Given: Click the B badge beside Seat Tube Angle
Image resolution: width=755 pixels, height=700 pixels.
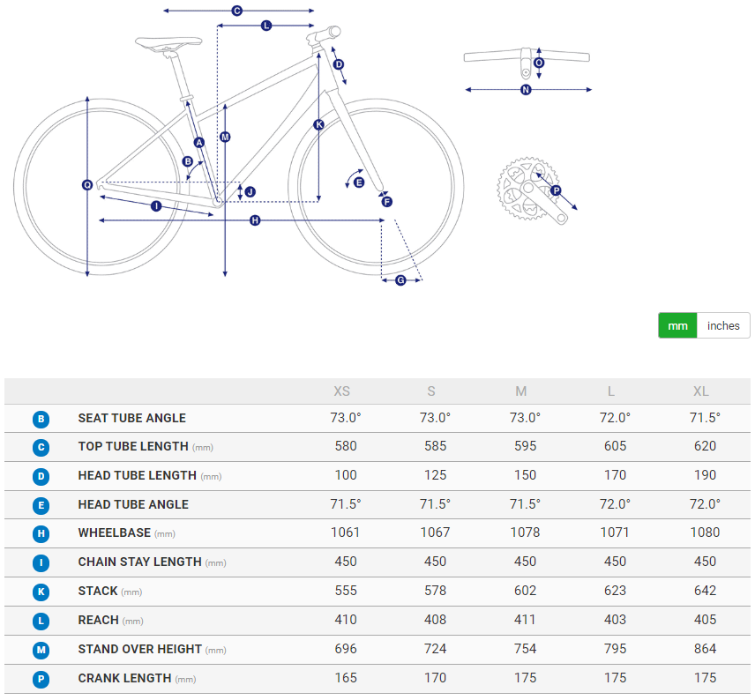Looking at the screenshot, I should (41, 419).
